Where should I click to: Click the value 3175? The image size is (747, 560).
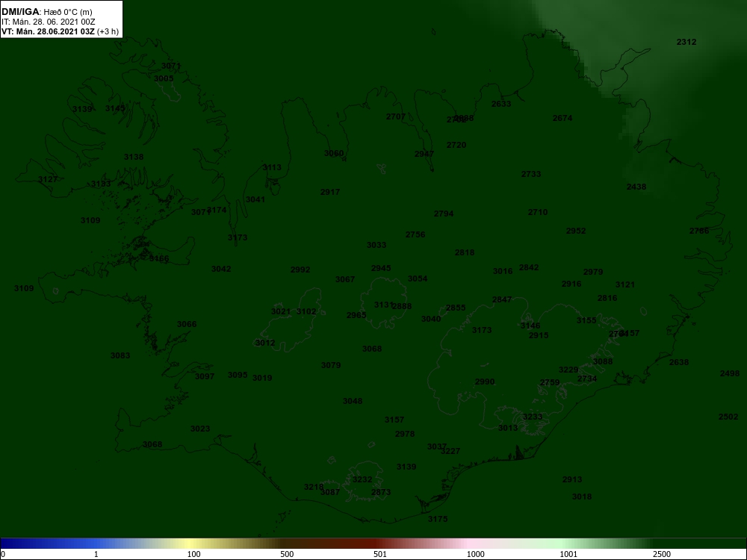(438, 520)
